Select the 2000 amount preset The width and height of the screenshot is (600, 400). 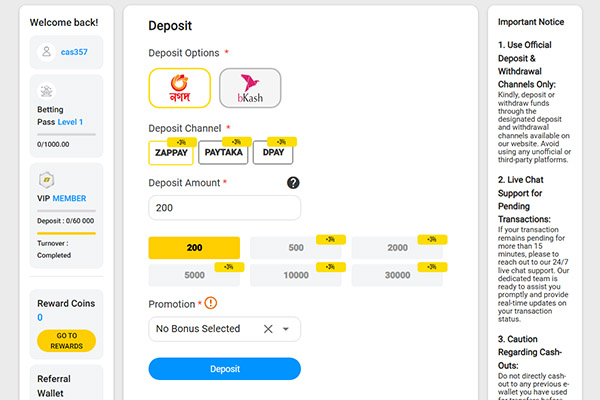point(397,248)
